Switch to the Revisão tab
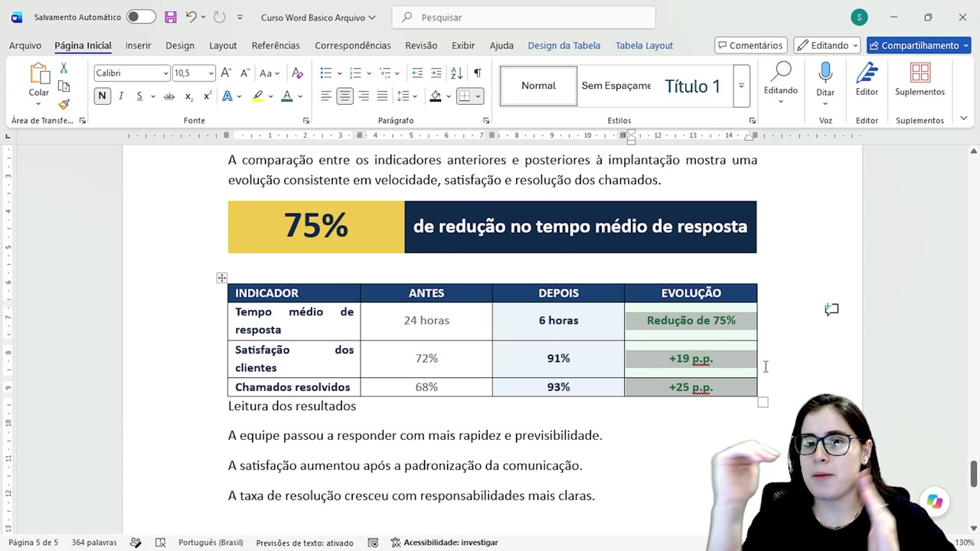980x551 pixels. (421, 45)
